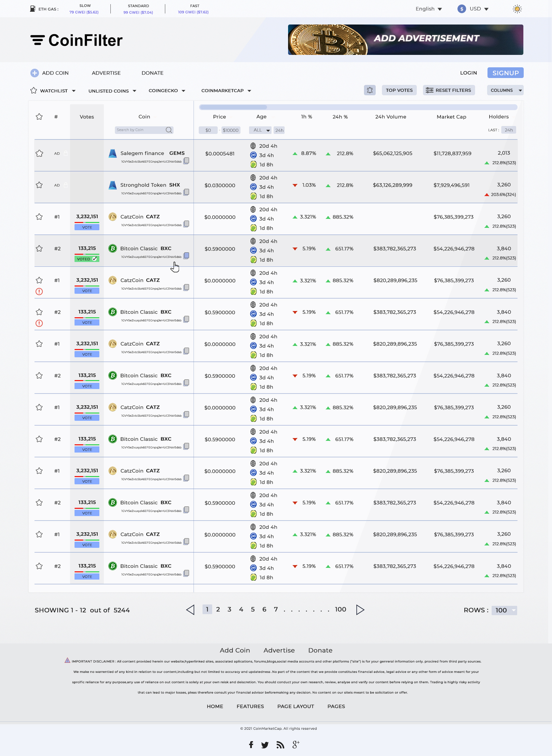Click the red warning icon under CatzCoin
The width and height of the screenshot is (552, 756).
point(39,291)
